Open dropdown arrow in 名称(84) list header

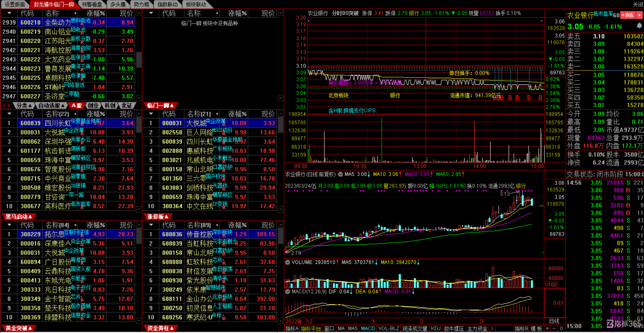[x=9, y=225]
